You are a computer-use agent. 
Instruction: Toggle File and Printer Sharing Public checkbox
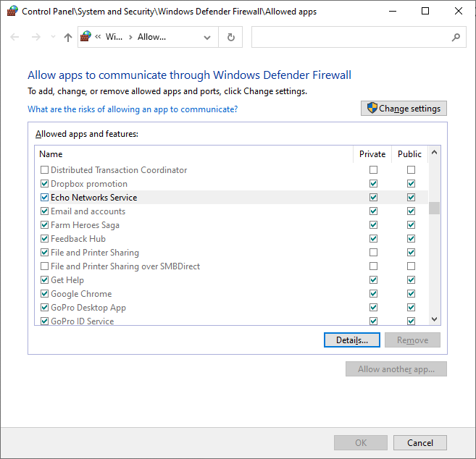tap(411, 252)
